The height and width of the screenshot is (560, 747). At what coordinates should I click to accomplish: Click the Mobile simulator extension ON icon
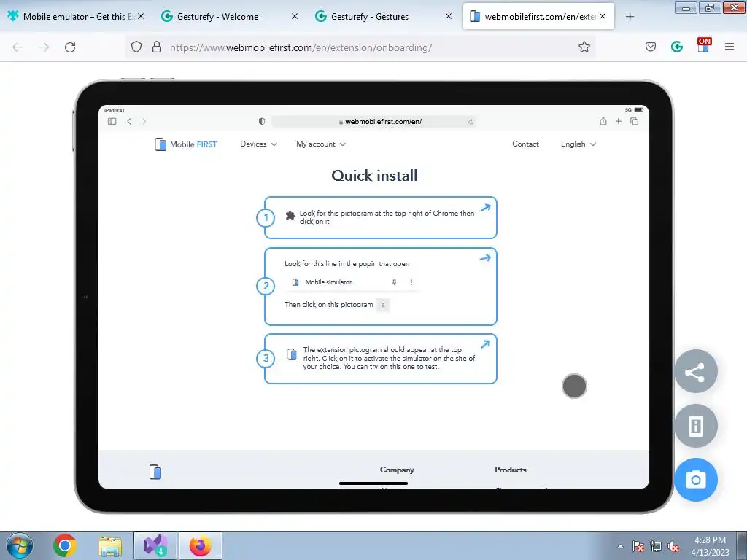[704, 45]
